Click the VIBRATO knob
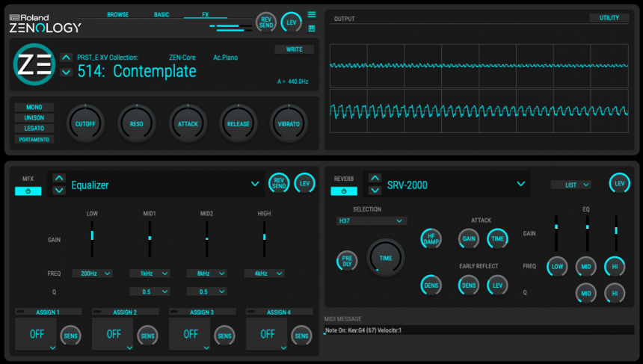The width and height of the screenshot is (643, 364). [289, 123]
